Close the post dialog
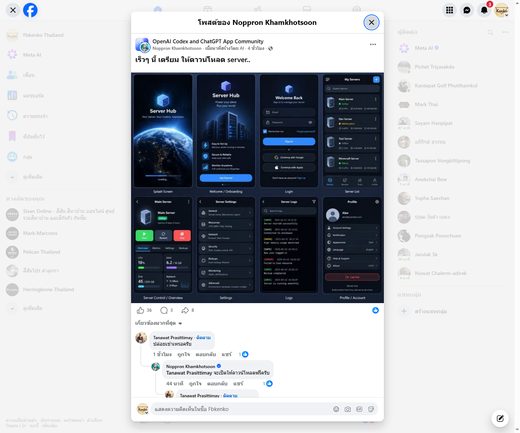This screenshot has width=520, height=433. click(x=371, y=22)
